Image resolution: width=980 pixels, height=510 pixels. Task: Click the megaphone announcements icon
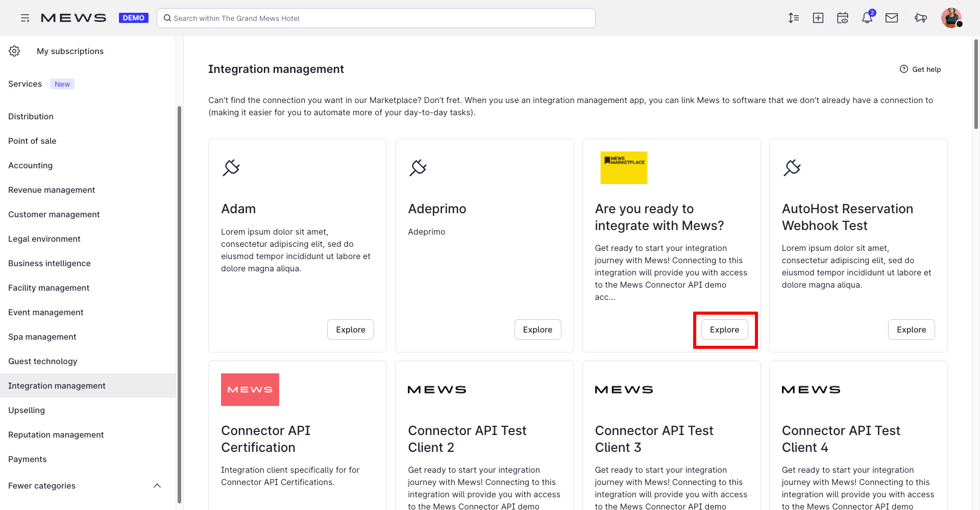pos(921,18)
